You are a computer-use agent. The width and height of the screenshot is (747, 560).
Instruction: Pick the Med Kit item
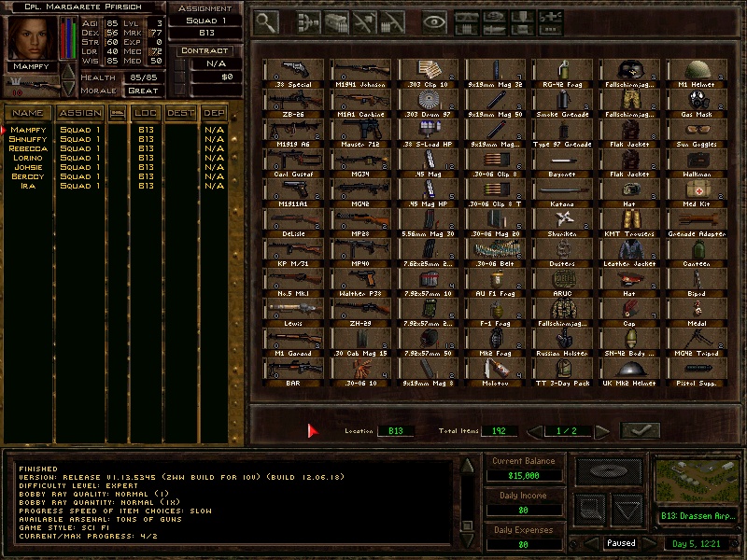[x=697, y=193]
